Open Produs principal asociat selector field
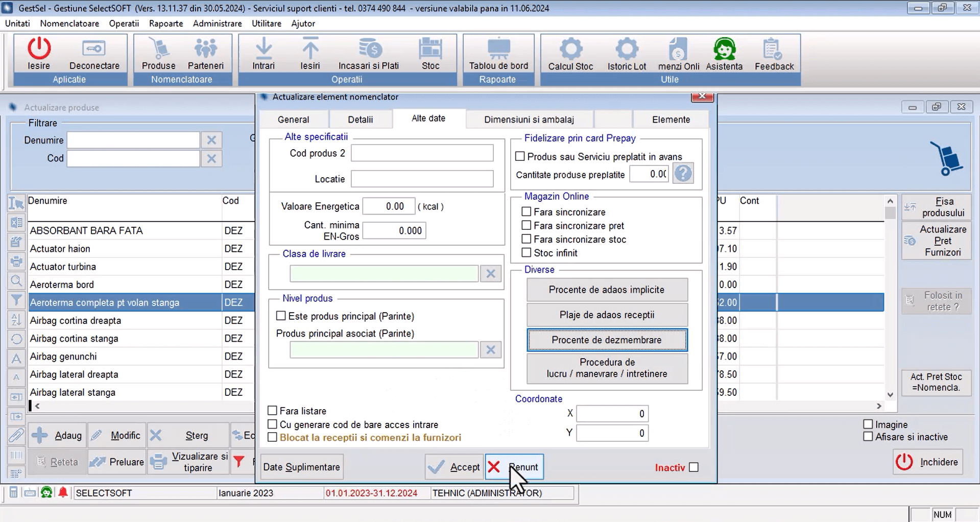 (384, 350)
